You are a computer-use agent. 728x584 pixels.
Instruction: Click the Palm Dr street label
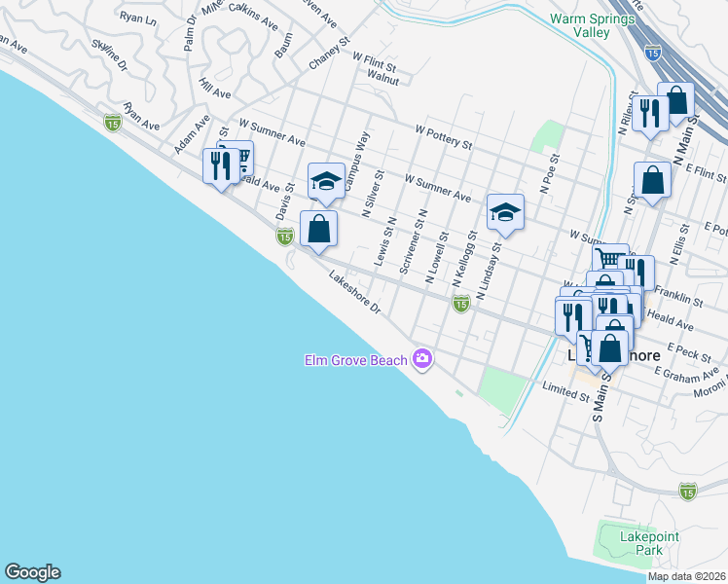tap(191, 33)
